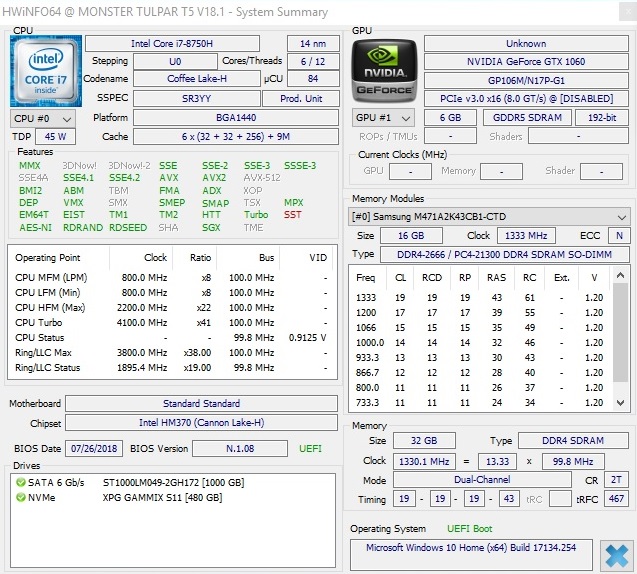Click the ECC value N
This screenshot has height=574, width=637.
click(619, 236)
